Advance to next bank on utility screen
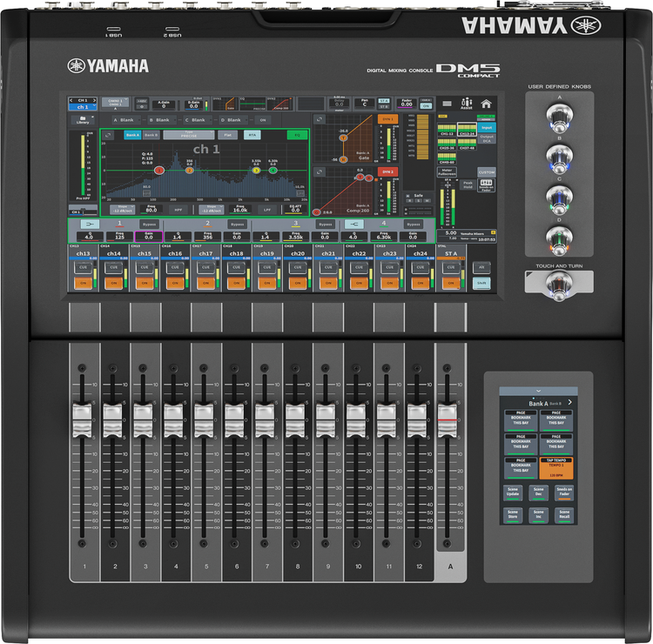This screenshot has width=653, height=644. click(x=569, y=402)
